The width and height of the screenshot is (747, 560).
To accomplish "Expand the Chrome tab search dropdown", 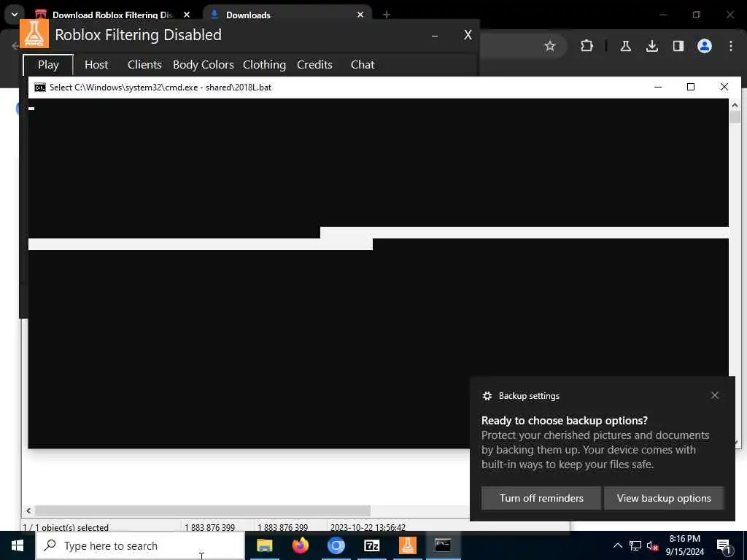I will tap(15, 15).
